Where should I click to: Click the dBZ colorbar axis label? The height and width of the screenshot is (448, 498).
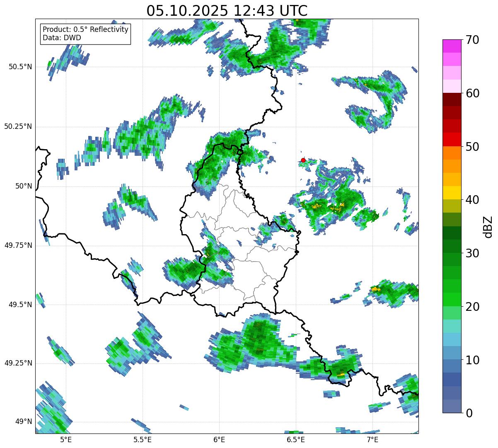[x=488, y=226]
